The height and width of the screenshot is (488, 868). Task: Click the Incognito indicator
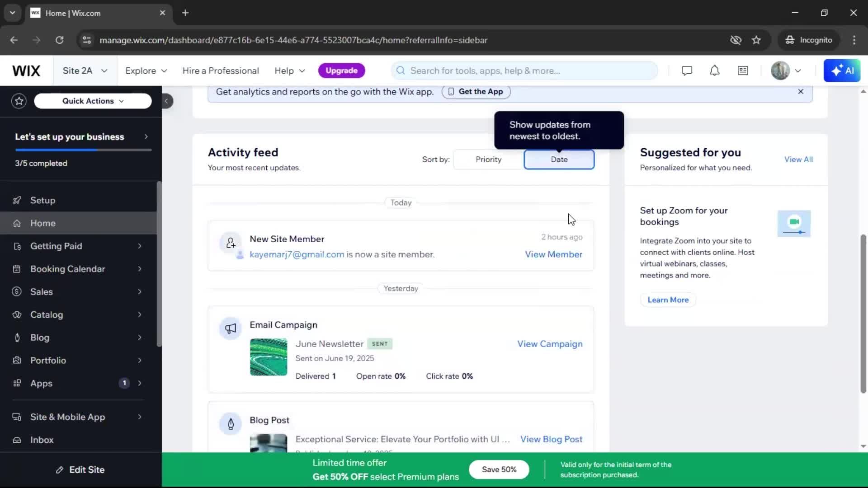coord(809,40)
